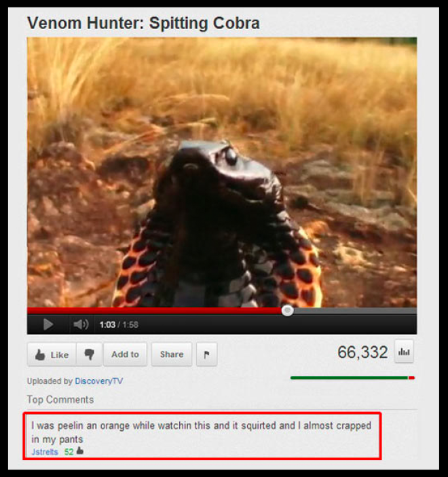Open the DiscoveryTV uploader channel link
Screen dimensions: 448x477
[x=99, y=381]
